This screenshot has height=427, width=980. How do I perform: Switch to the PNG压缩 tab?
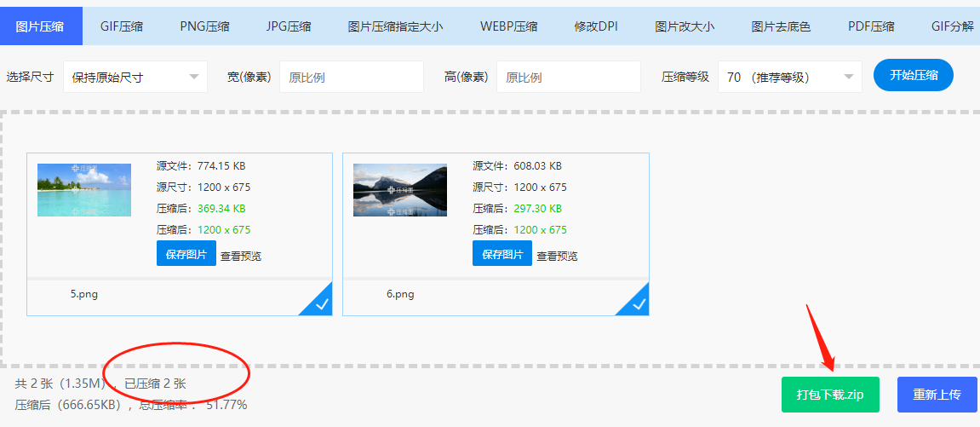[203, 26]
